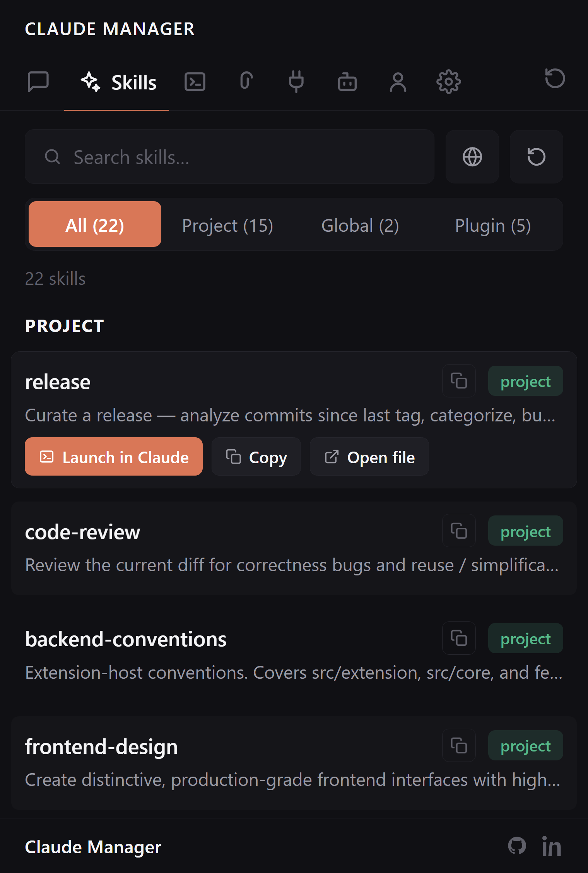Copy icon on code-review card

pyautogui.click(x=459, y=531)
